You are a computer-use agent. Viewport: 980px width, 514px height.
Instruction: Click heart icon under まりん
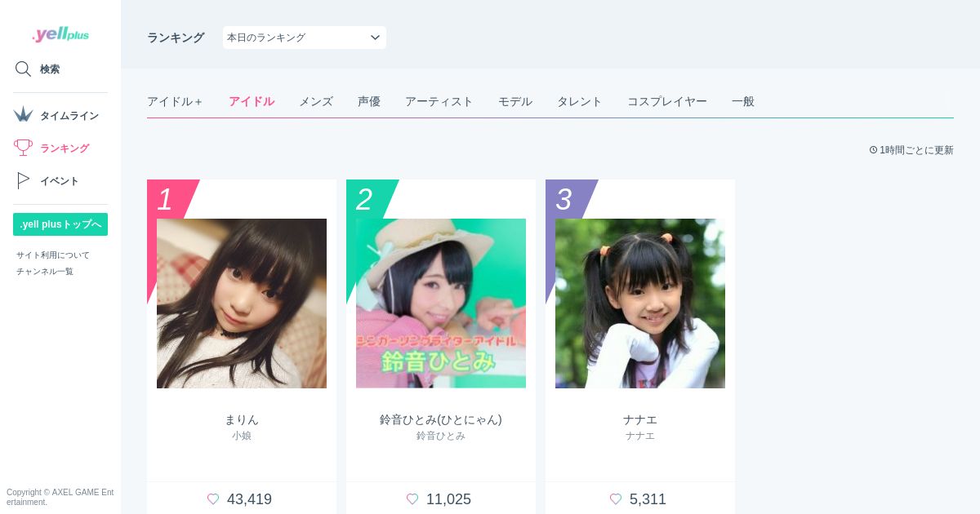click(x=213, y=499)
